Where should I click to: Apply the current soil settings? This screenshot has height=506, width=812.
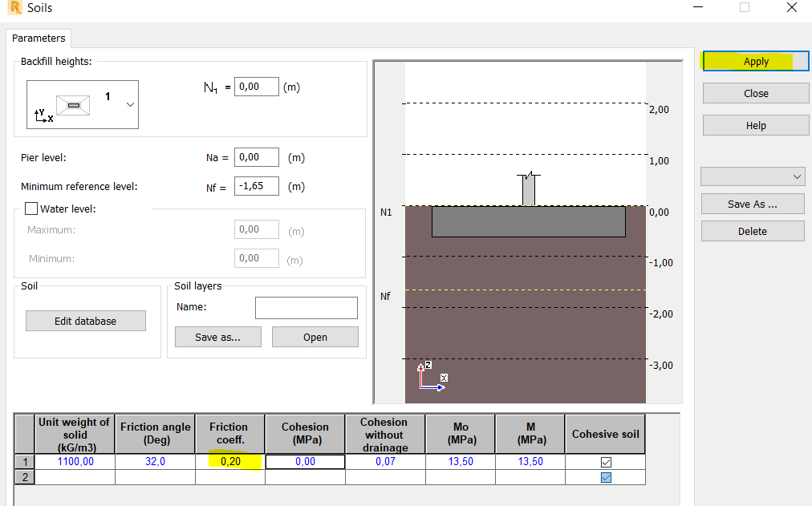[x=754, y=61]
